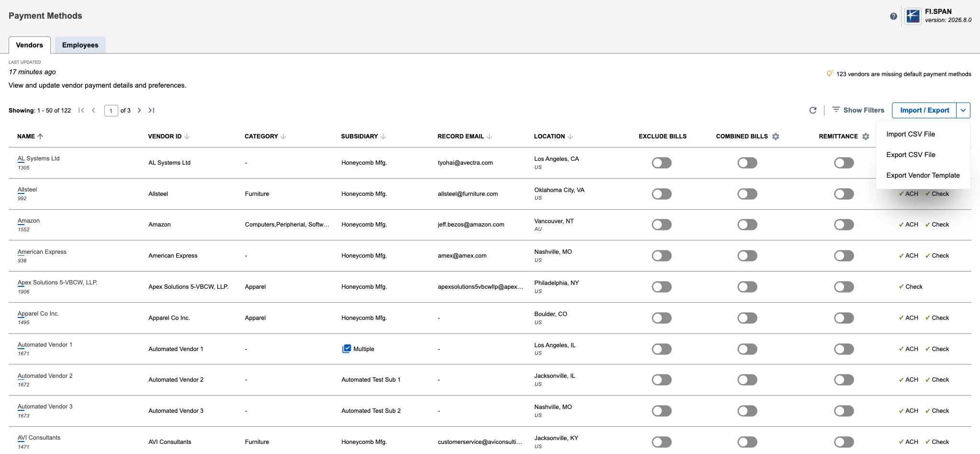Toggle Remittance for Automated Vendor 1
Viewport: 980px width, 454px height.
click(844, 349)
